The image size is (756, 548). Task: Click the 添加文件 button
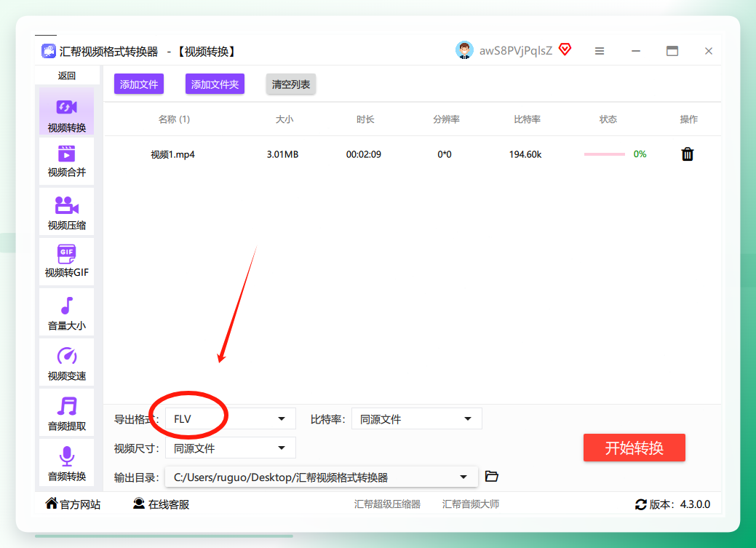pyautogui.click(x=139, y=84)
